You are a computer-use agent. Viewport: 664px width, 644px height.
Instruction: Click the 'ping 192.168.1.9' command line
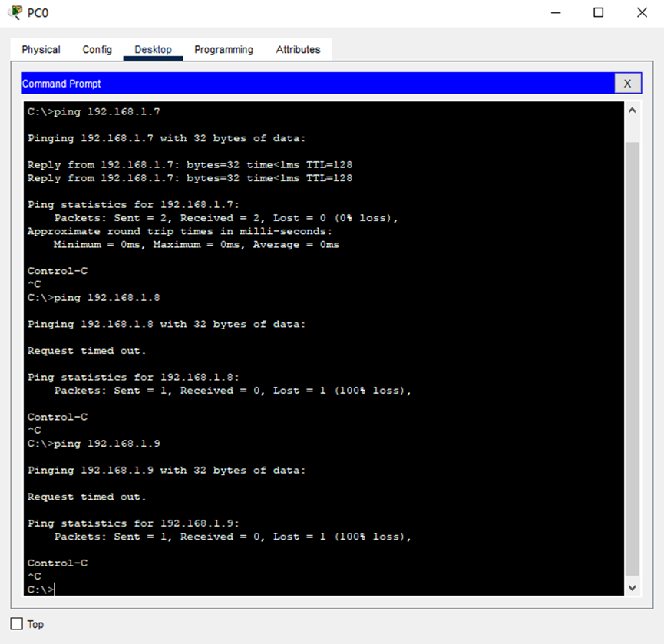click(x=94, y=444)
